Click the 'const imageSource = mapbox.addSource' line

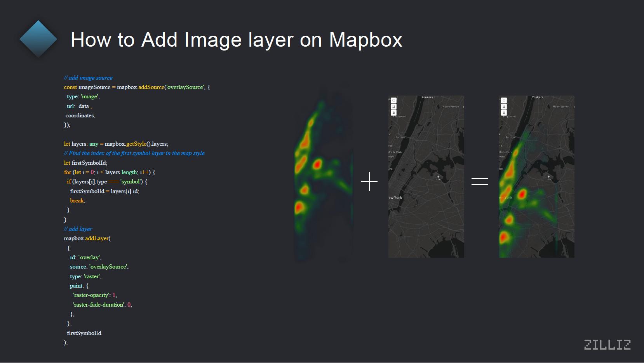click(x=137, y=87)
